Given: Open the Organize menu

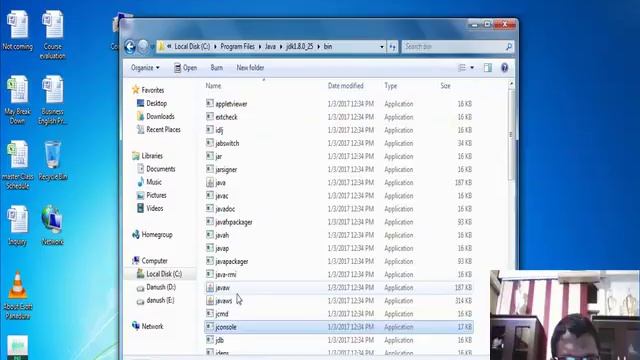Looking at the screenshot, I should click(x=145, y=68).
